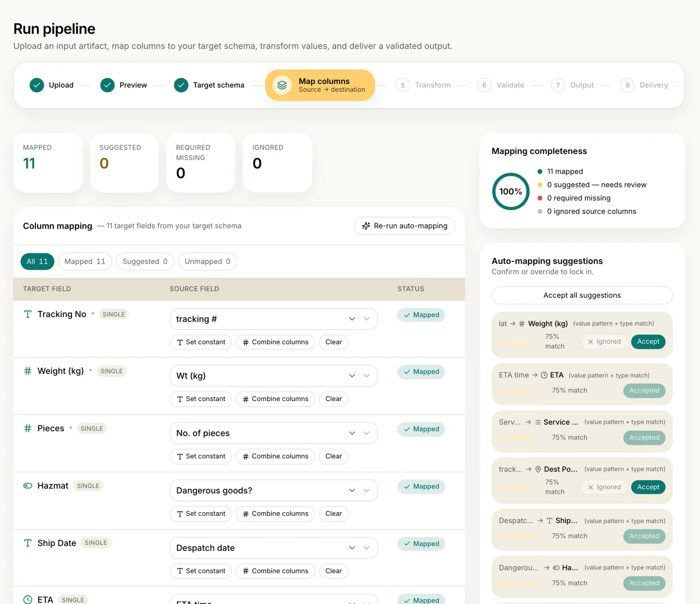Click the step 5 Transform circle
This screenshot has width=700, height=604.
point(402,85)
